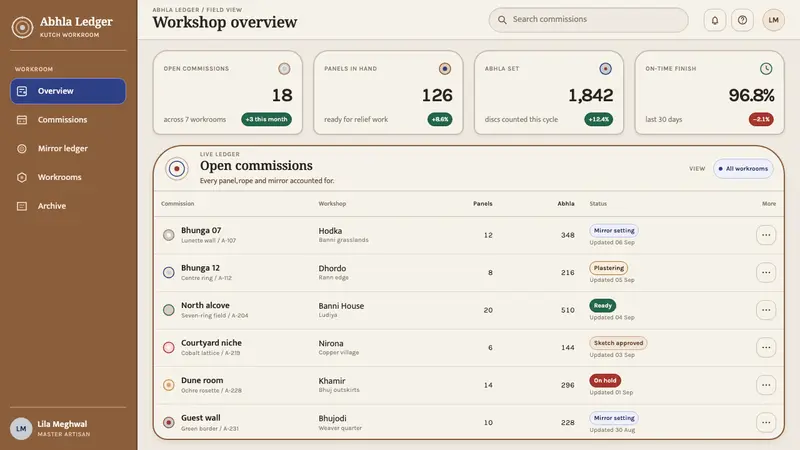Sort by the Abhla column header
Viewport: 800px width, 450px height.
(x=566, y=204)
